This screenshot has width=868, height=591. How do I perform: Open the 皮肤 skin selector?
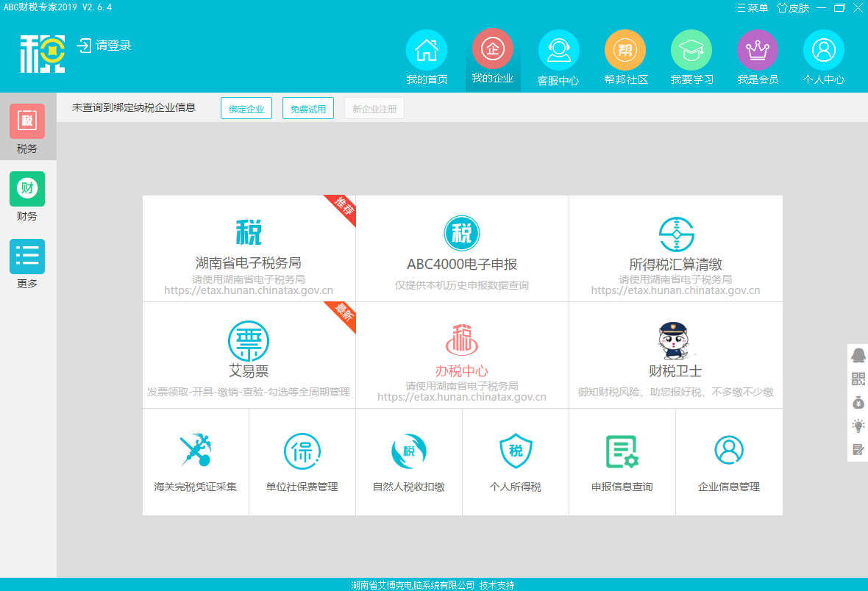click(793, 8)
